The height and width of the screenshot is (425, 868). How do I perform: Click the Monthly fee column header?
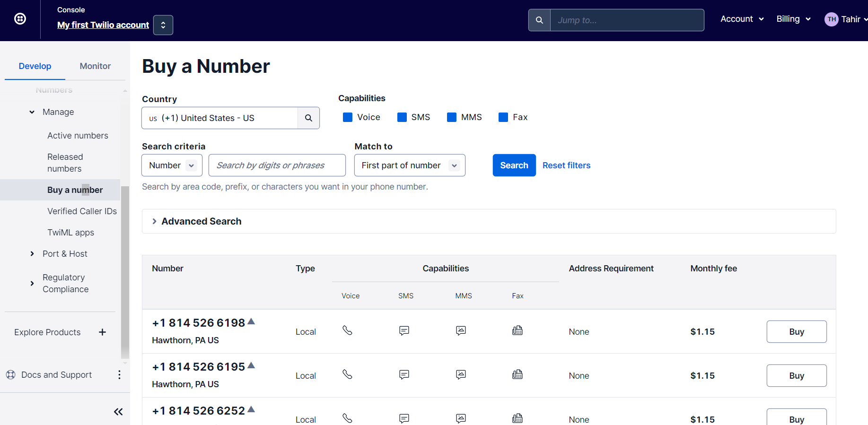pos(713,269)
